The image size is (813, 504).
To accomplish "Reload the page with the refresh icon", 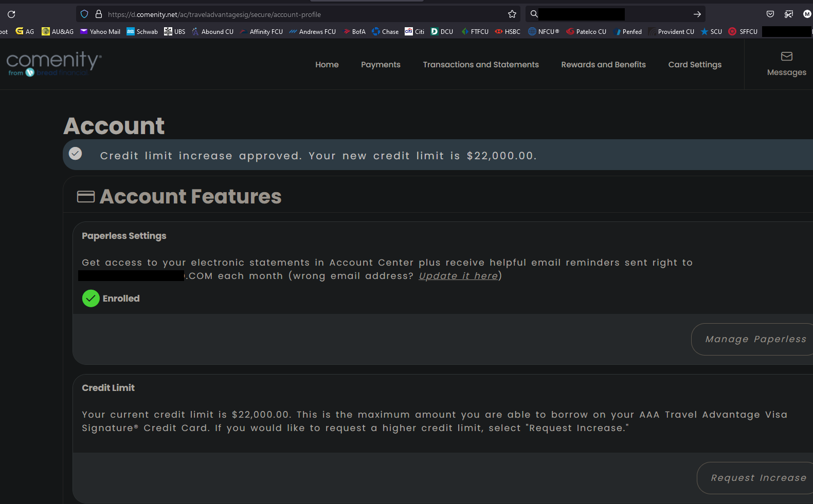I will point(11,14).
